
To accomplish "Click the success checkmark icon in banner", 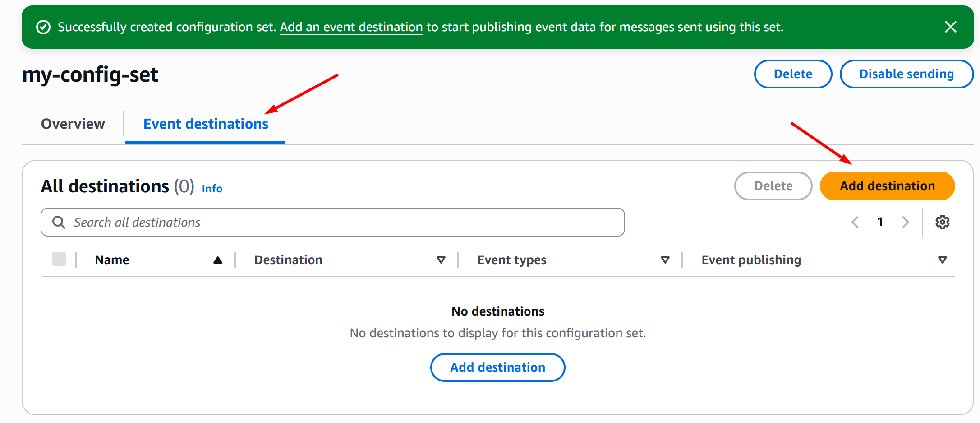I will 43,27.
